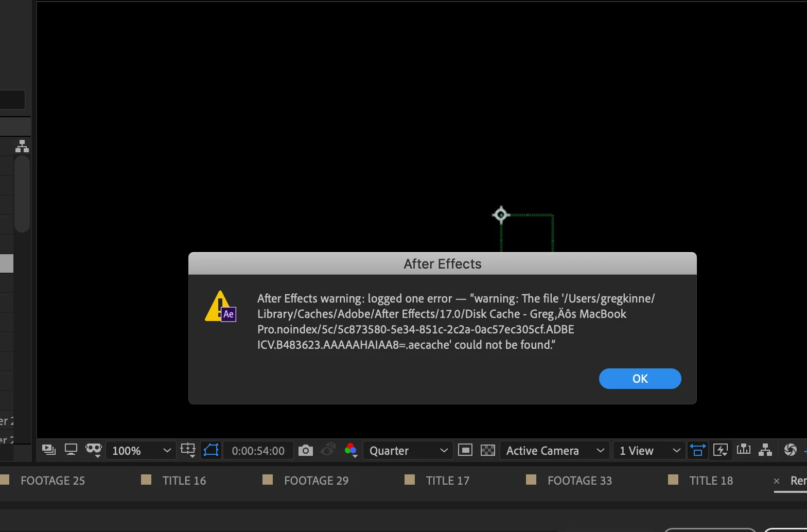Click the primary viewer monitor icon
The image size is (807, 532).
(71, 450)
